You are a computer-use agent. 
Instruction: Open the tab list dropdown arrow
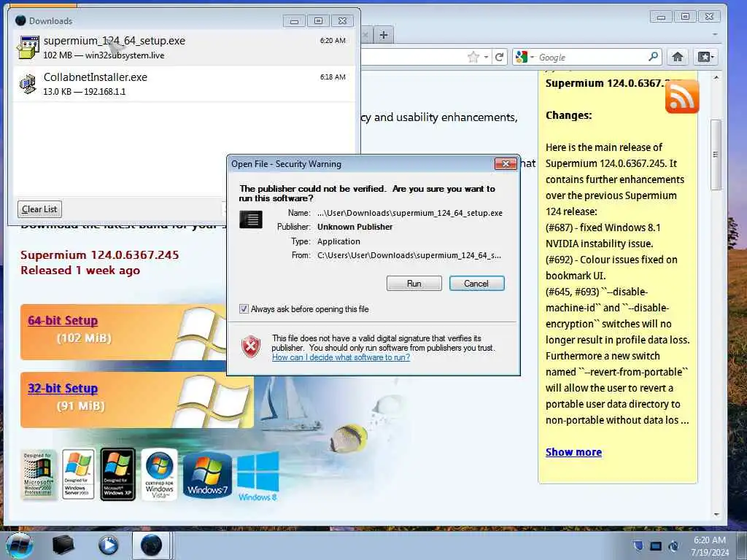point(715,35)
